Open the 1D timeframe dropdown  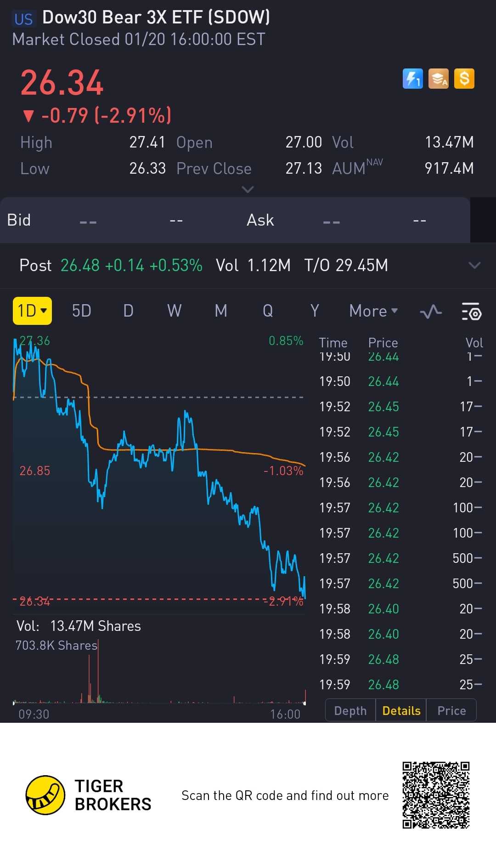[x=32, y=311]
